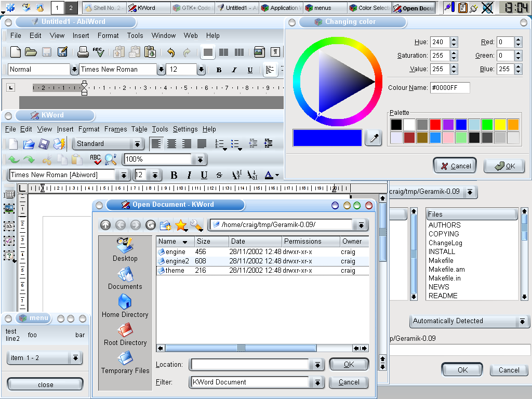Click Open folder icon in KWord toolbar
Image resolution: width=532 pixels, height=399 pixels.
coord(29,144)
